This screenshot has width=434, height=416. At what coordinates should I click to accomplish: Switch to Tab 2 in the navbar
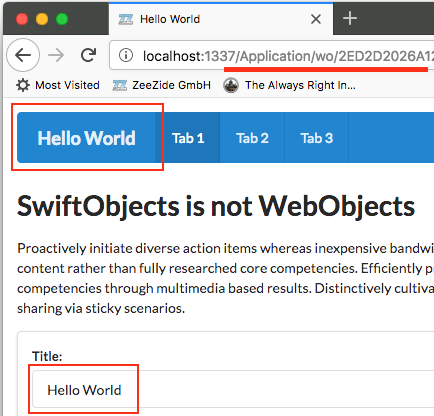point(252,138)
